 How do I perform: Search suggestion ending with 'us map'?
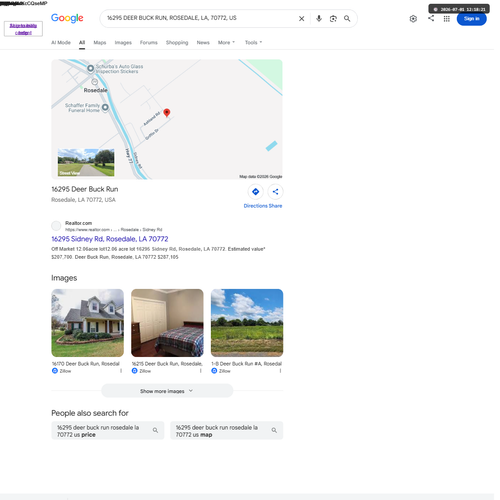point(227,431)
